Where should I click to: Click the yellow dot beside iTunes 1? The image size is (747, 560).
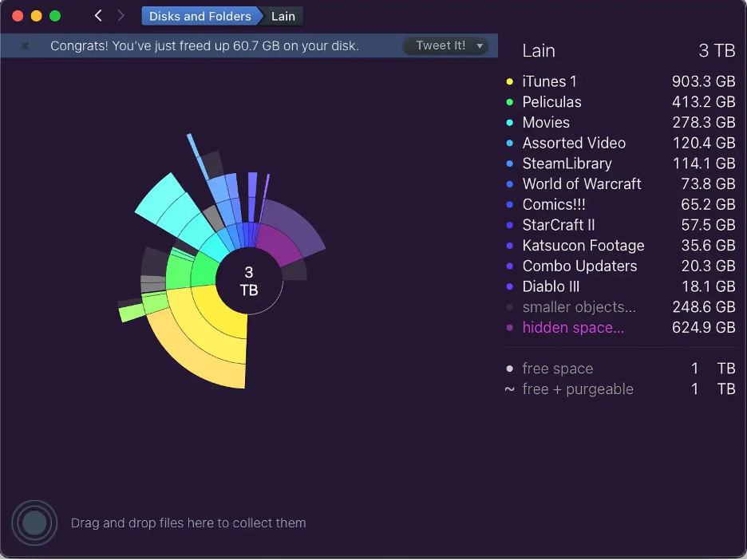click(x=510, y=81)
